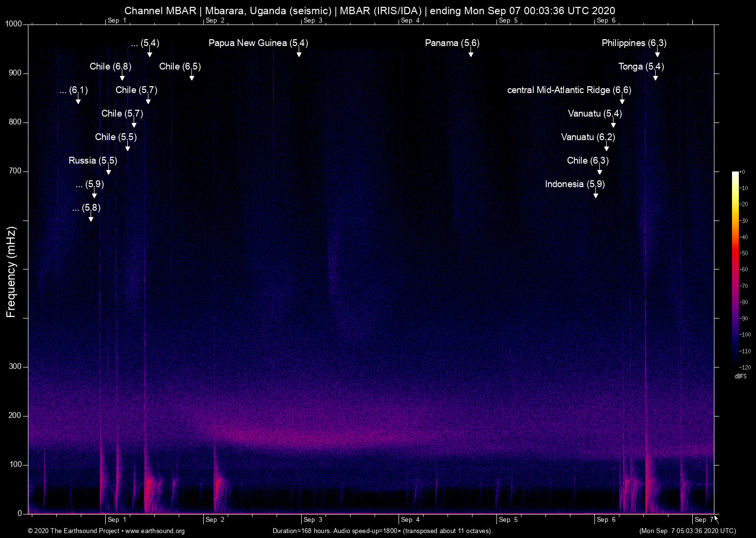Screen dimensions: 756x538
Task: Click the Sep 3 tick on the bottom axis
Action: [312, 519]
